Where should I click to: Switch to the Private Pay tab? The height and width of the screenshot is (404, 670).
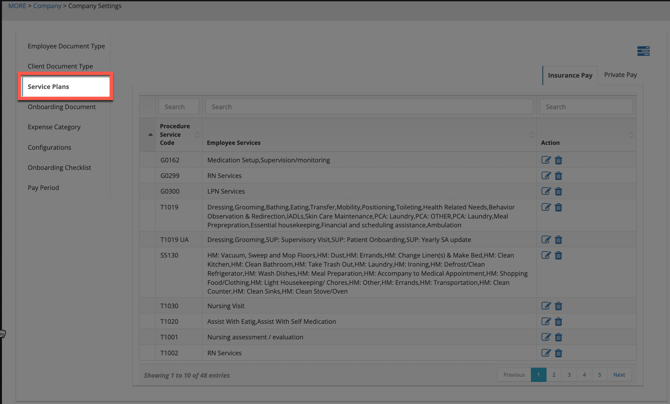coord(620,75)
